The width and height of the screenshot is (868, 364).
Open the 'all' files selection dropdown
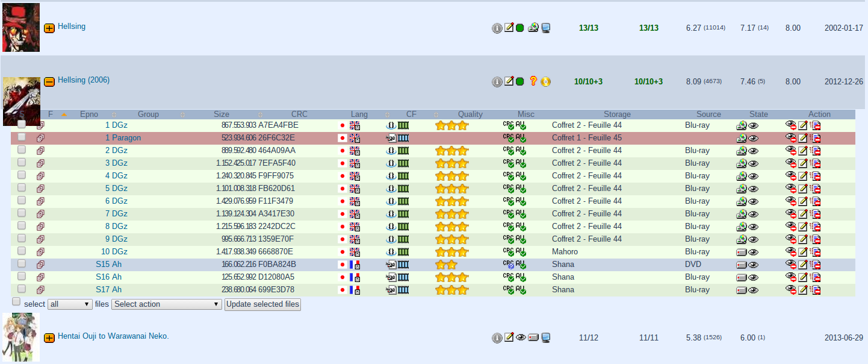70,304
